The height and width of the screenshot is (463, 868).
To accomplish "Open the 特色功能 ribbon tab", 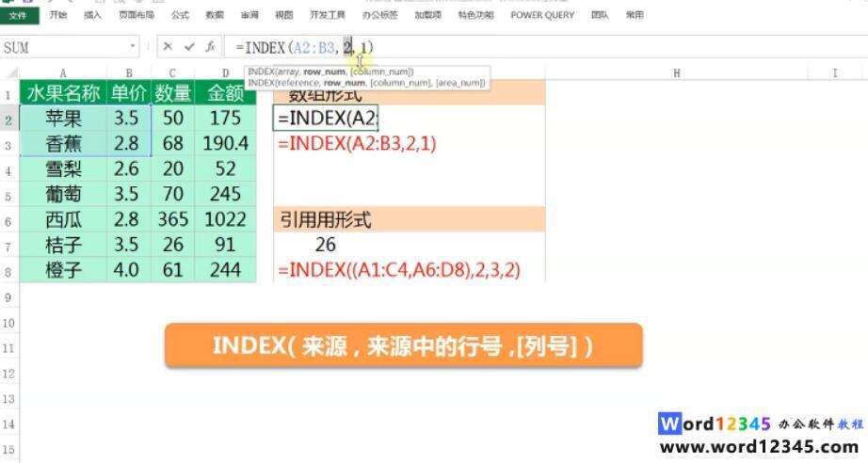I will click(x=475, y=15).
